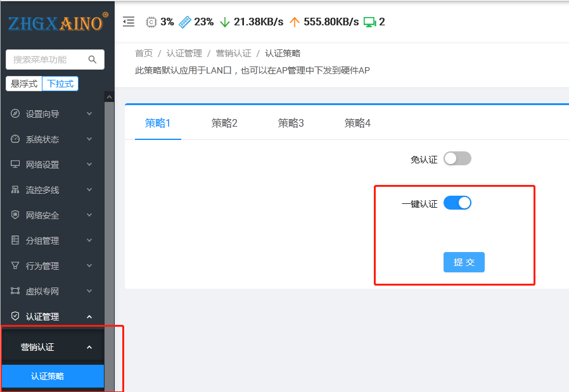Disable the 一键认证 toggle switch
Screen dimensions: 569x392
457,203
